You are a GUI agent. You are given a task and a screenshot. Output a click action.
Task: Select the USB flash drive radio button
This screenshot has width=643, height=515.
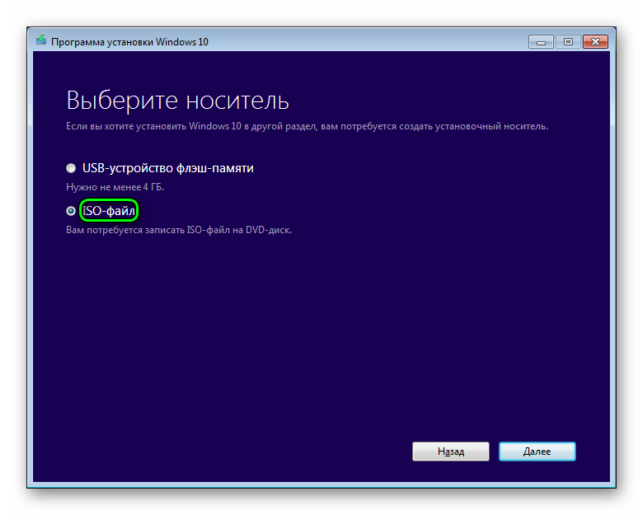tap(71, 168)
